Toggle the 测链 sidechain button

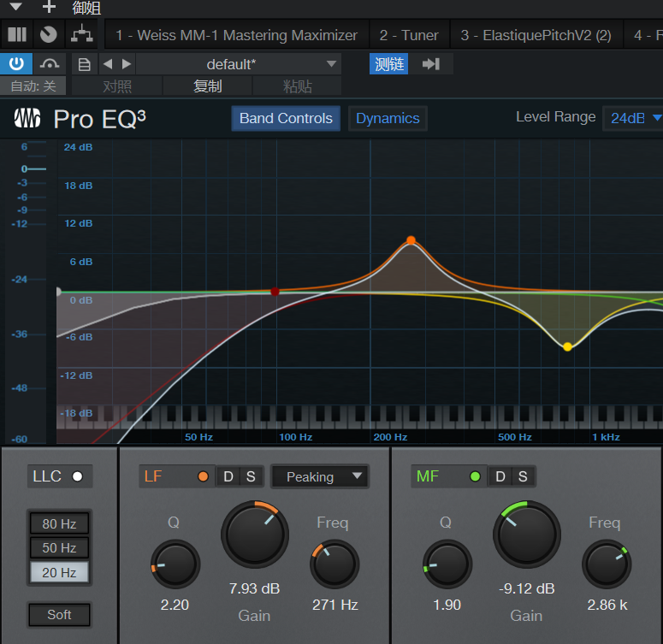(388, 64)
